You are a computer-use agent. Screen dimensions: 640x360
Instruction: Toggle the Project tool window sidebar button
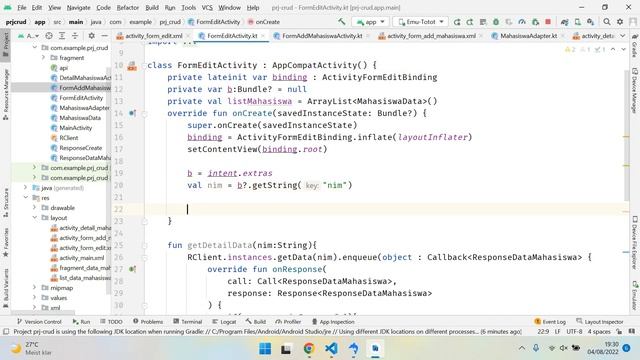[6, 46]
